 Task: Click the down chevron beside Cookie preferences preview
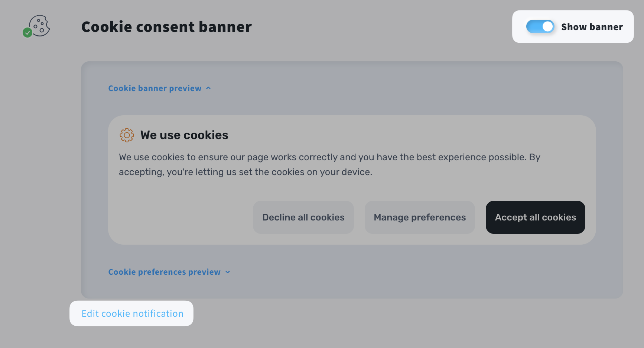[x=228, y=272]
